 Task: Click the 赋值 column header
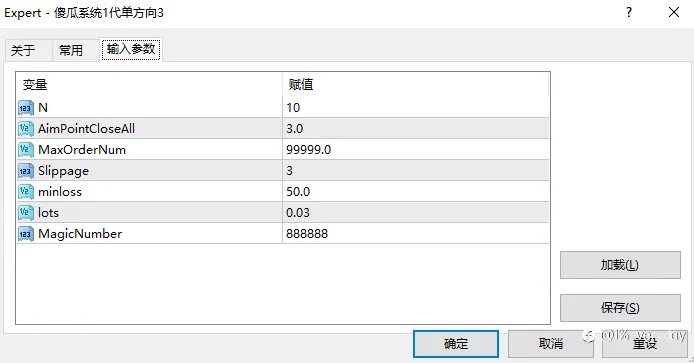[x=416, y=85]
